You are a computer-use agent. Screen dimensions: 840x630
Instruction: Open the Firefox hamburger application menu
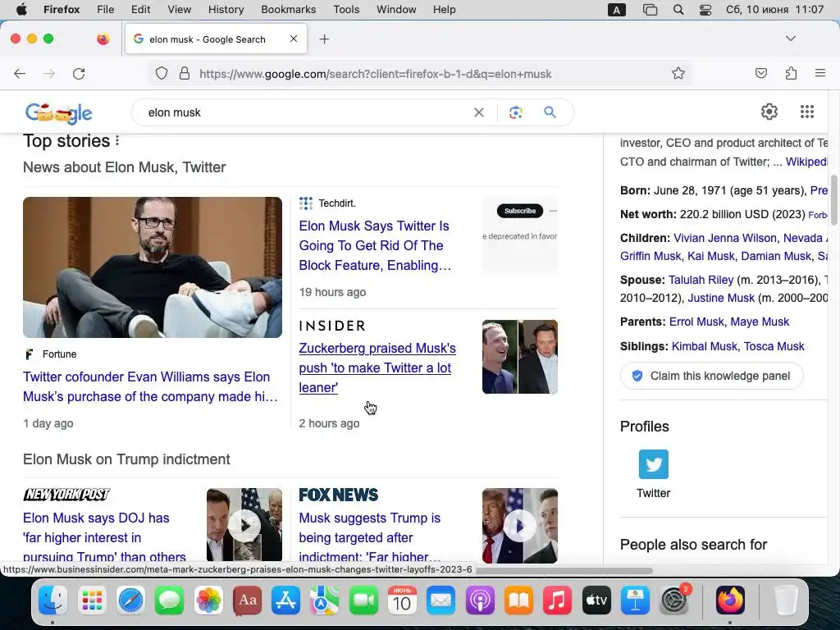[x=819, y=73]
